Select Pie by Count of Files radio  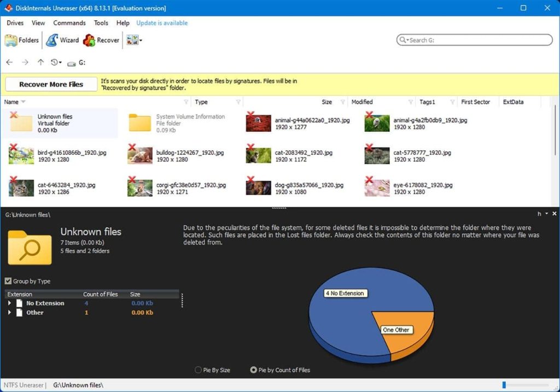coord(253,370)
